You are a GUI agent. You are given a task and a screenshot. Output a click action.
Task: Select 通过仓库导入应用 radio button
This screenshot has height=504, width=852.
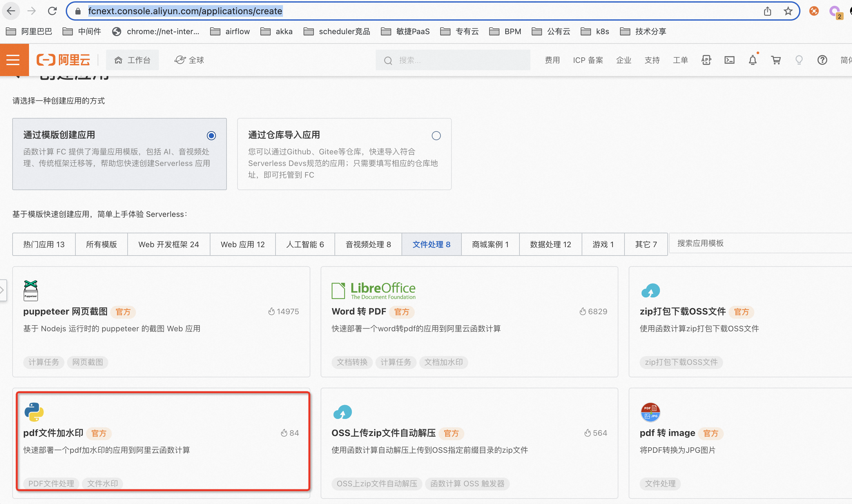pyautogui.click(x=436, y=136)
